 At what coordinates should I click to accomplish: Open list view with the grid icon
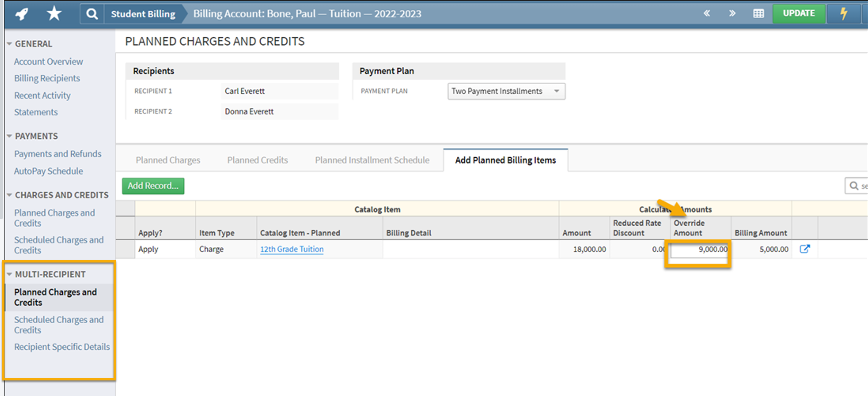tap(758, 13)
